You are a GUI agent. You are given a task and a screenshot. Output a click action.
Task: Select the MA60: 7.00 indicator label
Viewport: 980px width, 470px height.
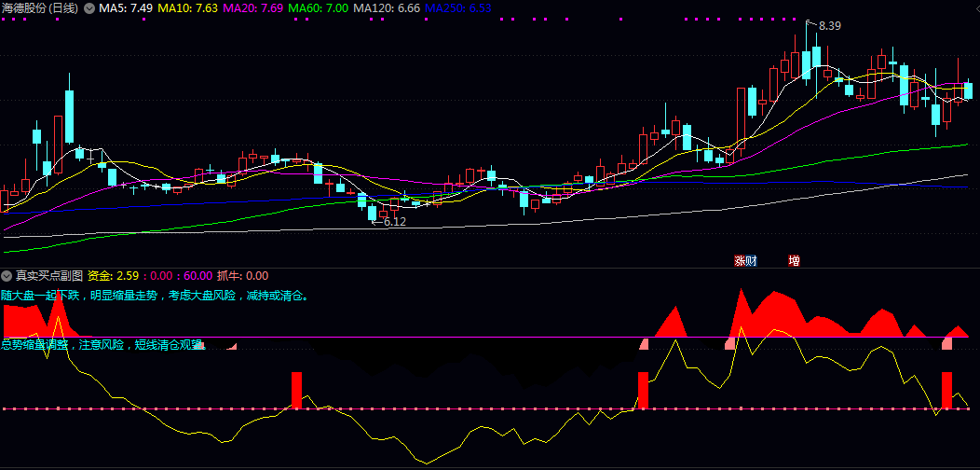(319, 8)
